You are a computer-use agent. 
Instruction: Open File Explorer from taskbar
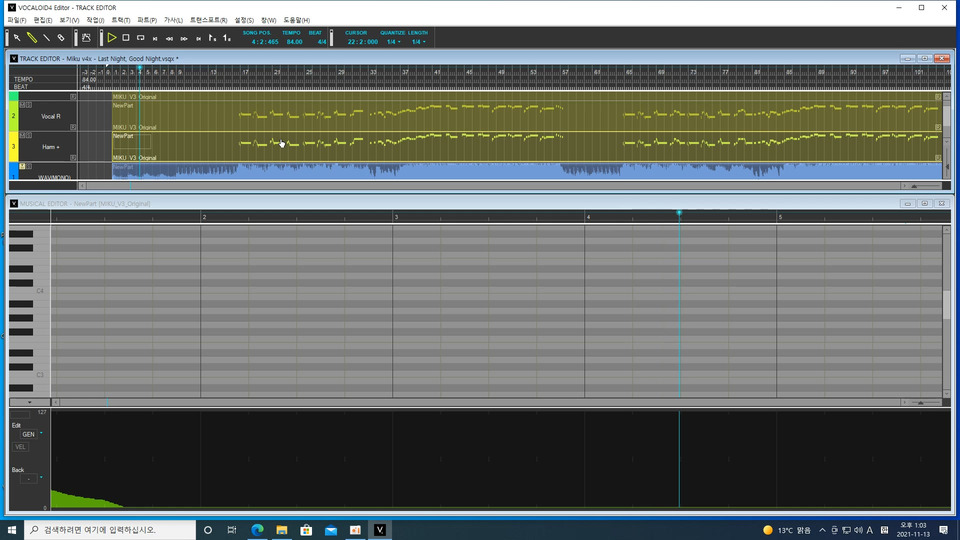282,530
